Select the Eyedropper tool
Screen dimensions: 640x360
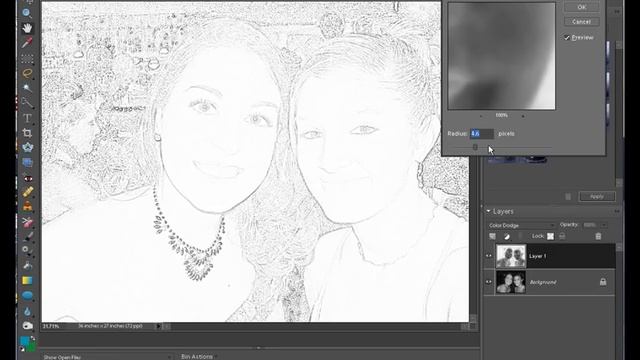(27, 43)
